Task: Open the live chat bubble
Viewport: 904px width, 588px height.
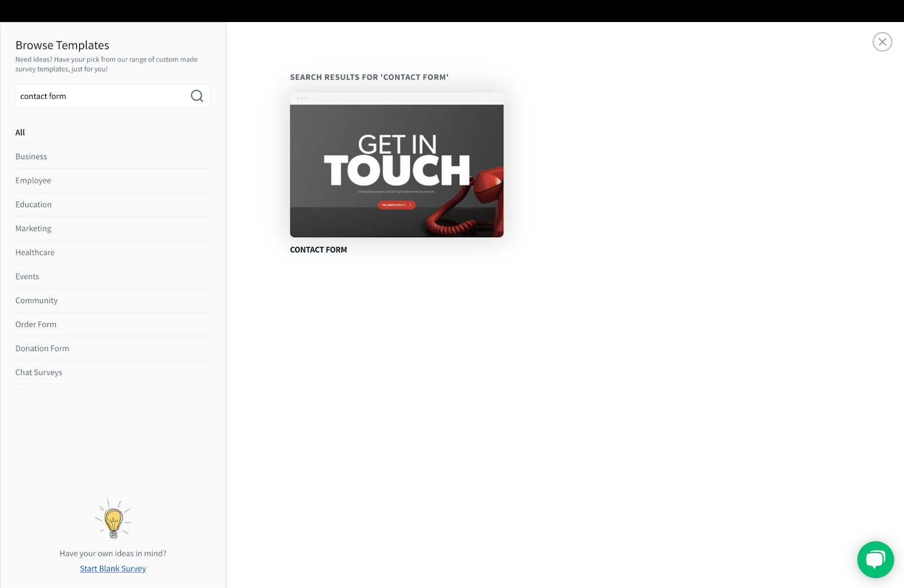Action: (875, 560)
